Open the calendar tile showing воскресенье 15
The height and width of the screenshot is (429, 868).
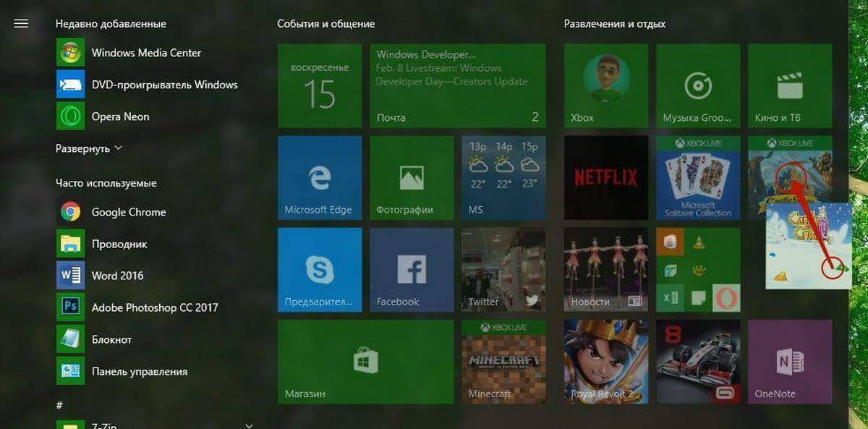click(x=320, y=85)
